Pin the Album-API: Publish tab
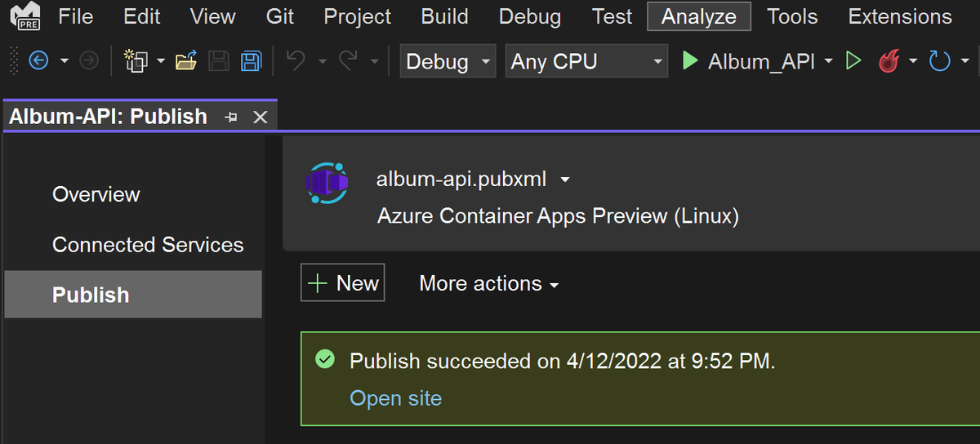Screen dimensions: 980x444 pos(231,118)
